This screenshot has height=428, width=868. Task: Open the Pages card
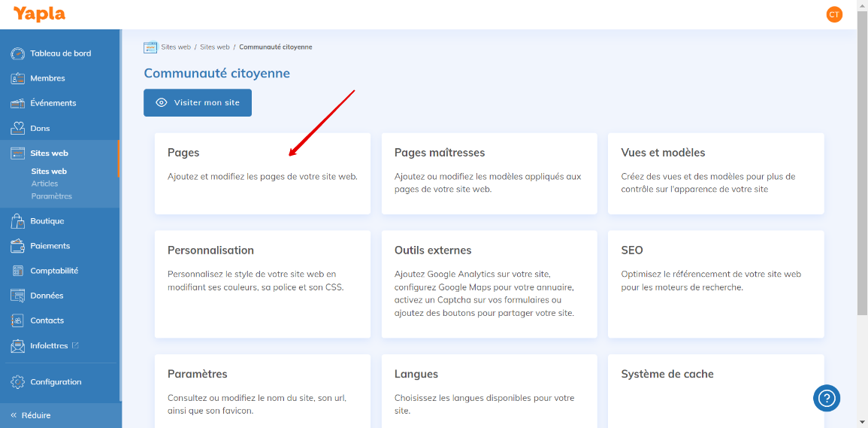click(262, 173)
